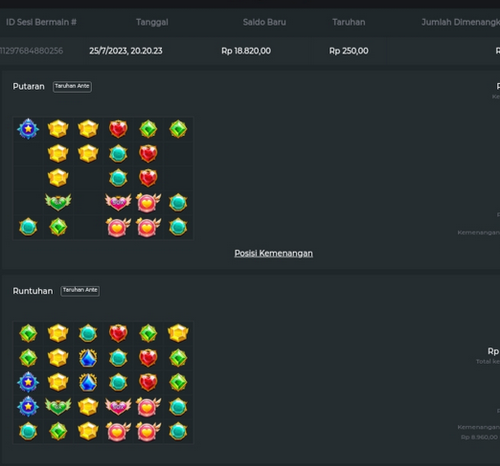This screenshot has width=500, height=466.
Task: Pick the teal gem in Putaran grid's second row
Action: 118,153
